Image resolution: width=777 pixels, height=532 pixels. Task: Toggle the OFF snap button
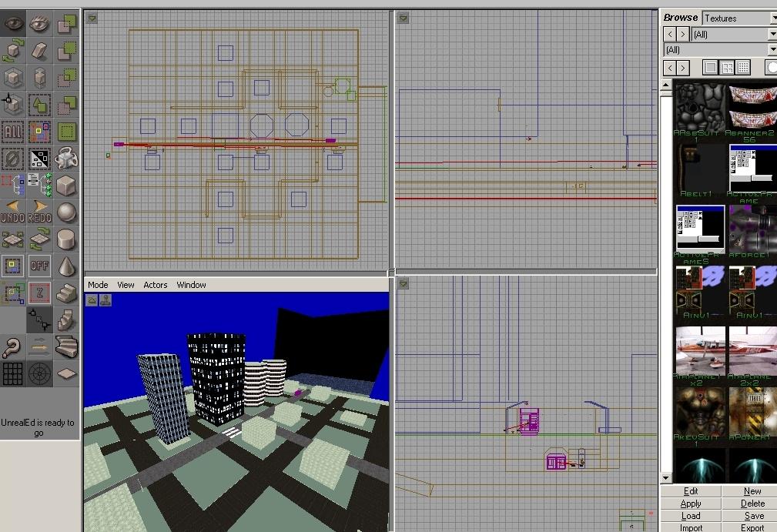tap(40, 266)
